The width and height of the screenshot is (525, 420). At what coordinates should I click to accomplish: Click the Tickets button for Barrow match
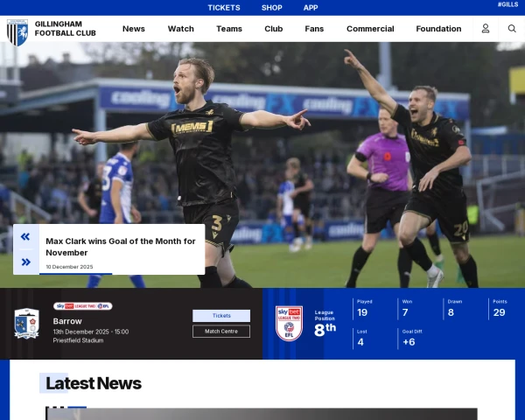(x=221, y=316)
